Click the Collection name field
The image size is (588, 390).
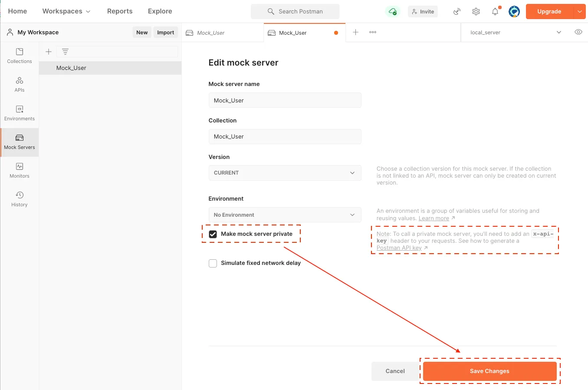pyautogui.click(x=285, y=136)
